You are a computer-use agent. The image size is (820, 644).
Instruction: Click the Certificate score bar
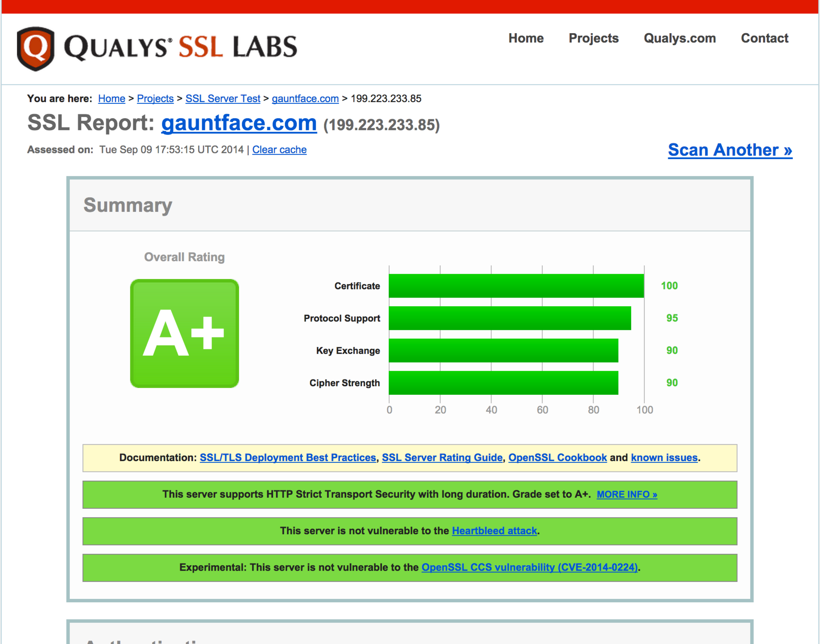[x=516, y=286]
